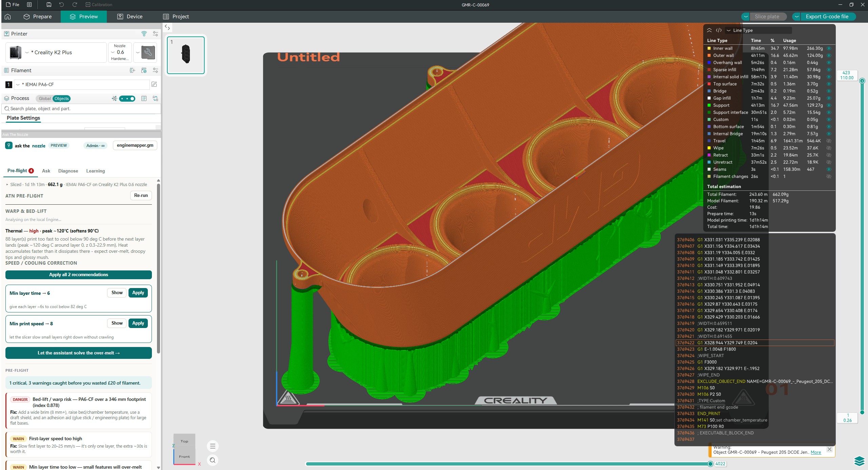The width and height of the screenshot is (868, 470).
Task: Open the filament sync icon in Filament header
Action: 144,70
